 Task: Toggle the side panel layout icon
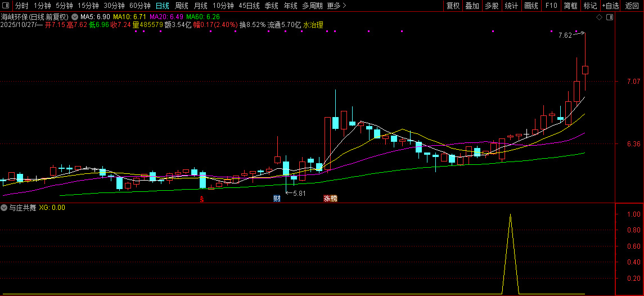pyautogui.click(x=610, y=17)
